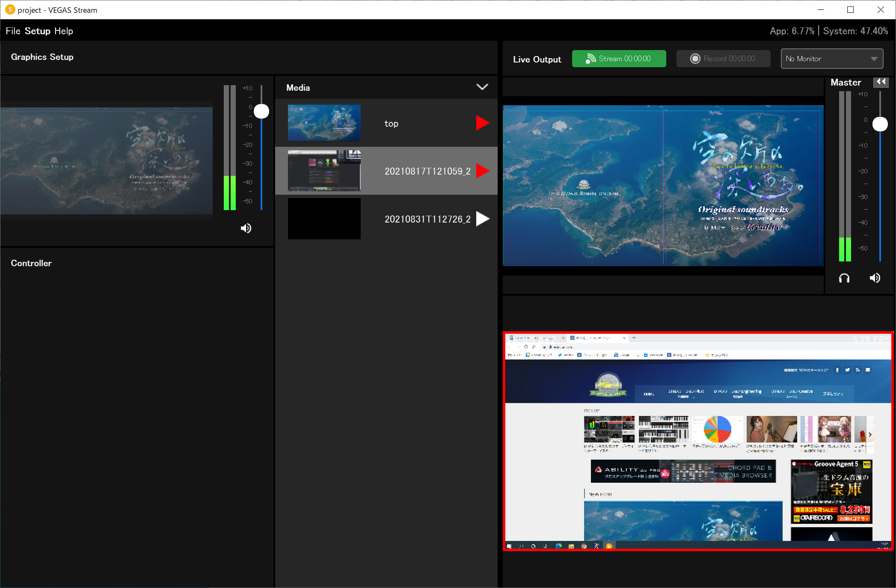Click the dimmed preview image on the left
896x588 pixels.
point(106,161)
